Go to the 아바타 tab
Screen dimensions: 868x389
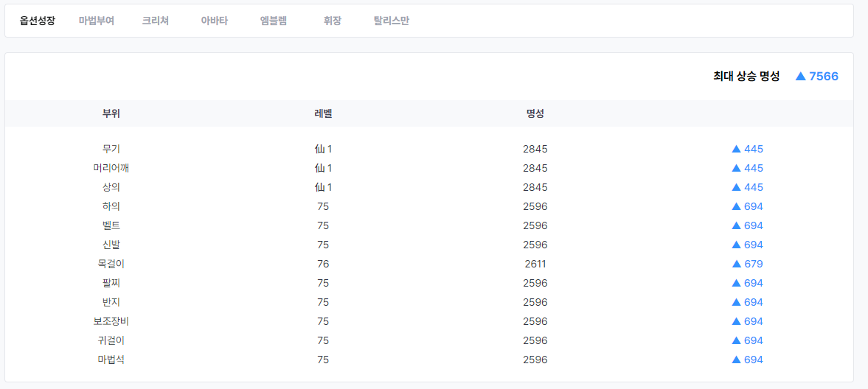[x=215, y=21]
